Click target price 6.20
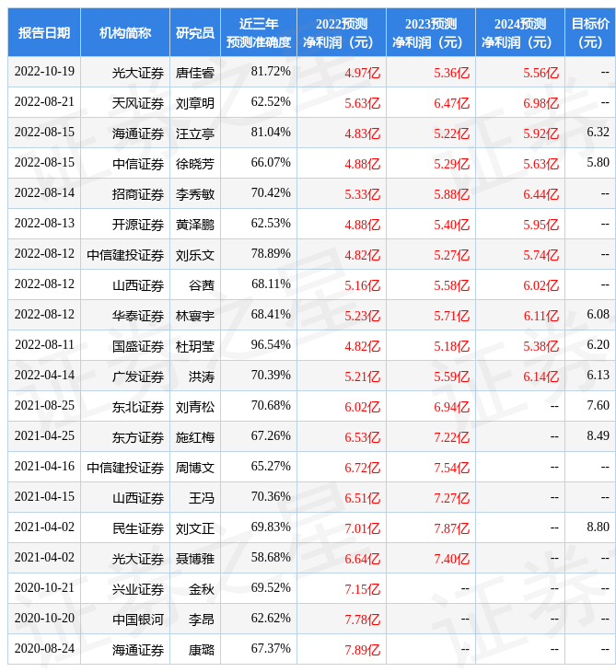Image resolution: width=616 pixels, height=672 pixels. (598, 345)
